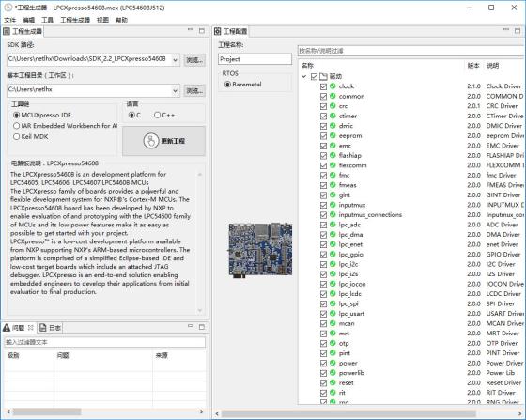Click the green status icon beside crc
The image size is (526, 420).
click(x=333, y=105)
